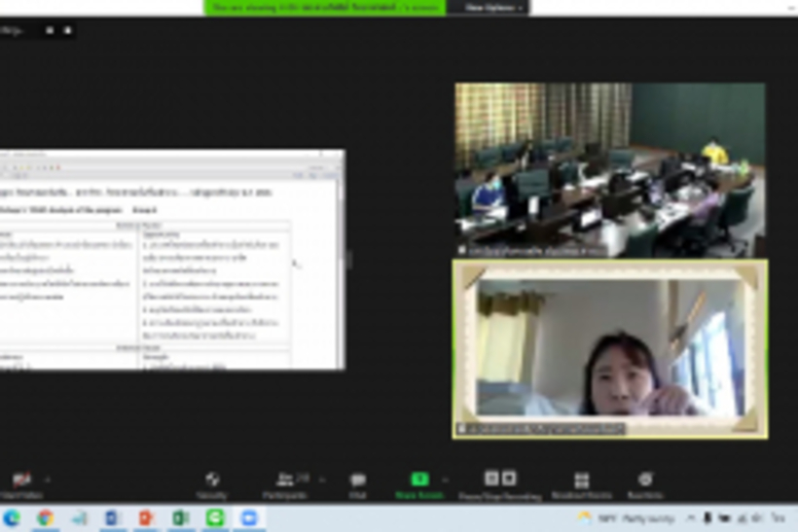The height and width of the screenshot is (532, 798).
Task: Open Excel from the taskbar
Action: (x=180, y=517)
